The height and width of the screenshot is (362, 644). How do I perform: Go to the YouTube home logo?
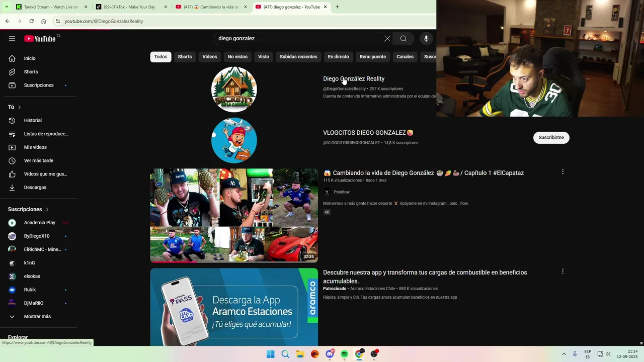click(40, 39)
